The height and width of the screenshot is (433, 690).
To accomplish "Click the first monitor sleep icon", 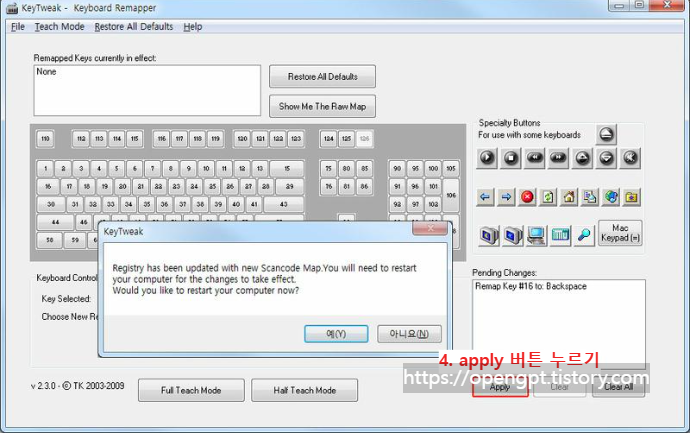I will coord(489,235).
